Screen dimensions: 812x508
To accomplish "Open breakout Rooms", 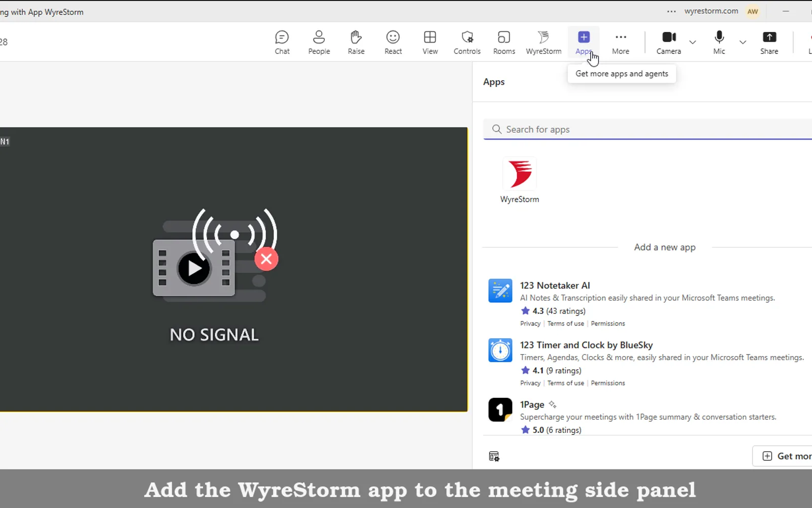I will click(x=504, y=43).
